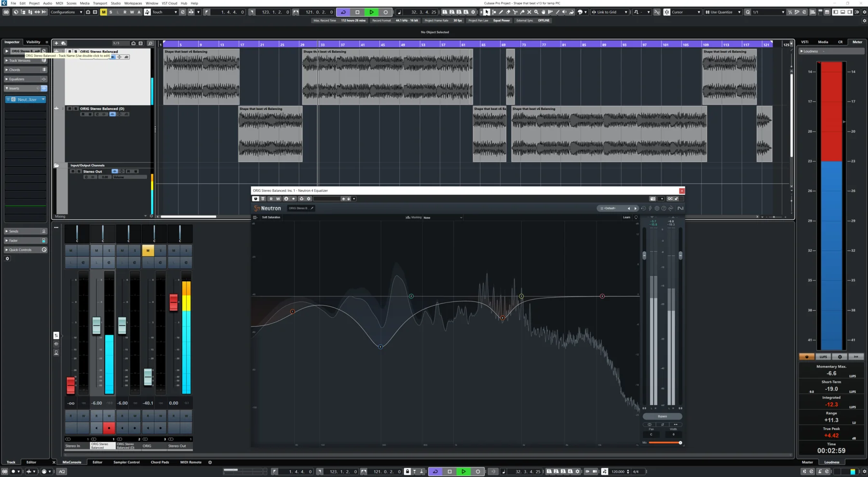The image size is (868, 477).
Task: Switch to the CR tab in right zone
Action: coord(841,42)
